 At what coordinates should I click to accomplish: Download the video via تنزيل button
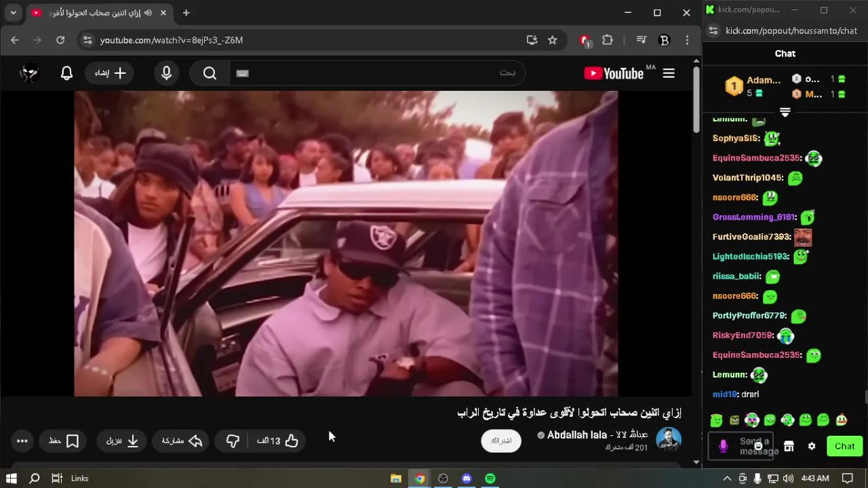coord(122,441)
